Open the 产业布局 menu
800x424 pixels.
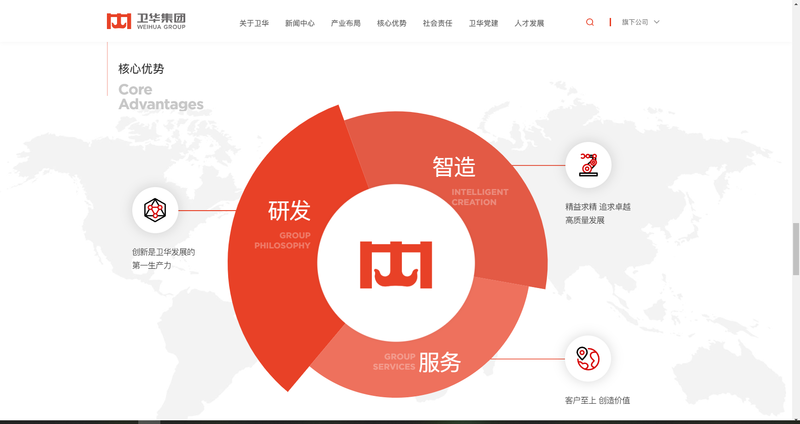tap(346, 23)
